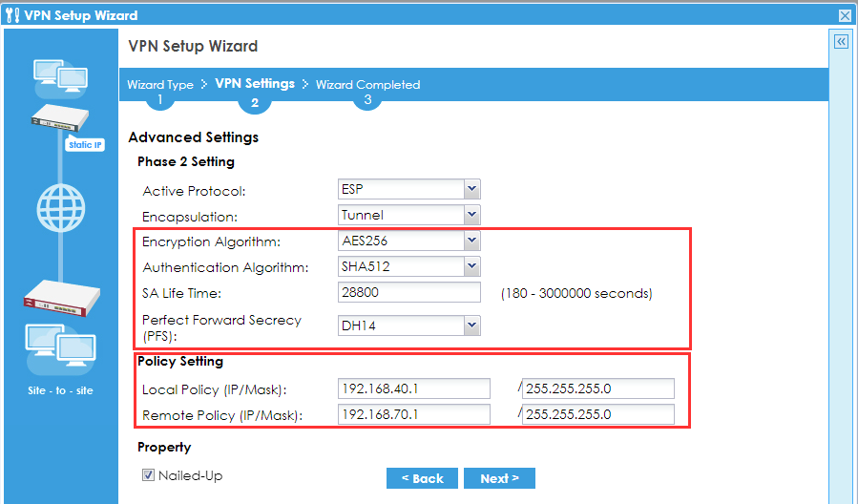This screenshot has width=858, height=504.
Task: Change the Authentication Algorithm dropdown
Action: pyautogui.click(x=409, y=266)
